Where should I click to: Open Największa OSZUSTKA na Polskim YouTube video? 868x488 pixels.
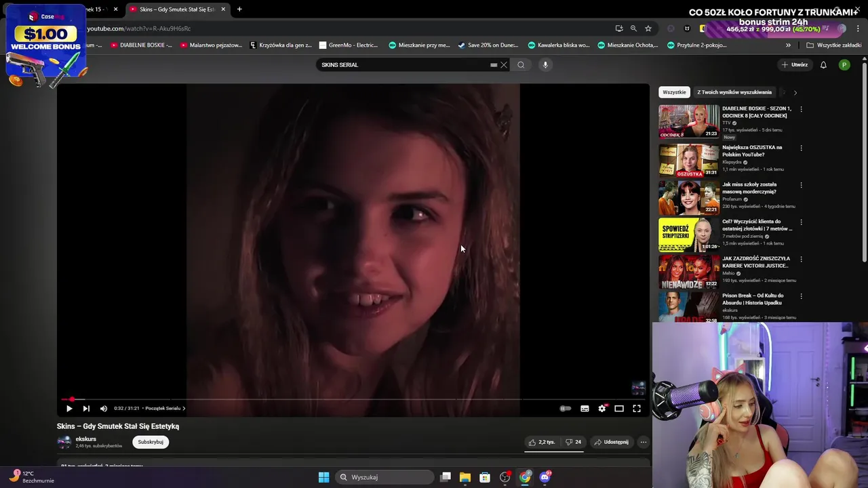[x=752, y=150]
